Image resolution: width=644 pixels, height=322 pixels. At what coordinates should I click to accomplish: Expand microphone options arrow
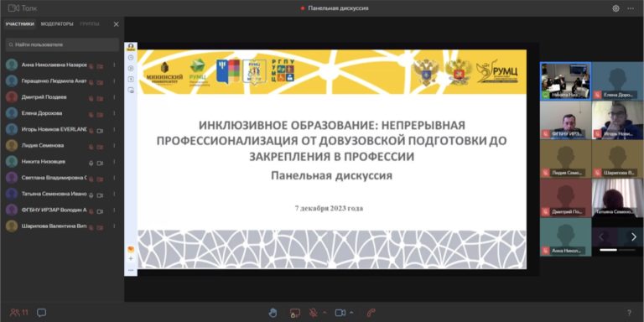click(325, 313)
